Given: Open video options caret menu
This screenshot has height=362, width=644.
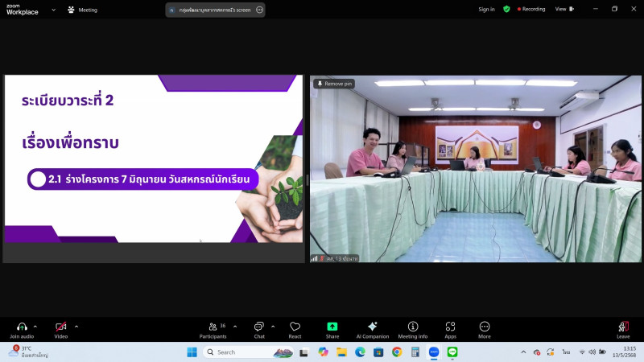Looking at the screenshot, I should 76,327.
